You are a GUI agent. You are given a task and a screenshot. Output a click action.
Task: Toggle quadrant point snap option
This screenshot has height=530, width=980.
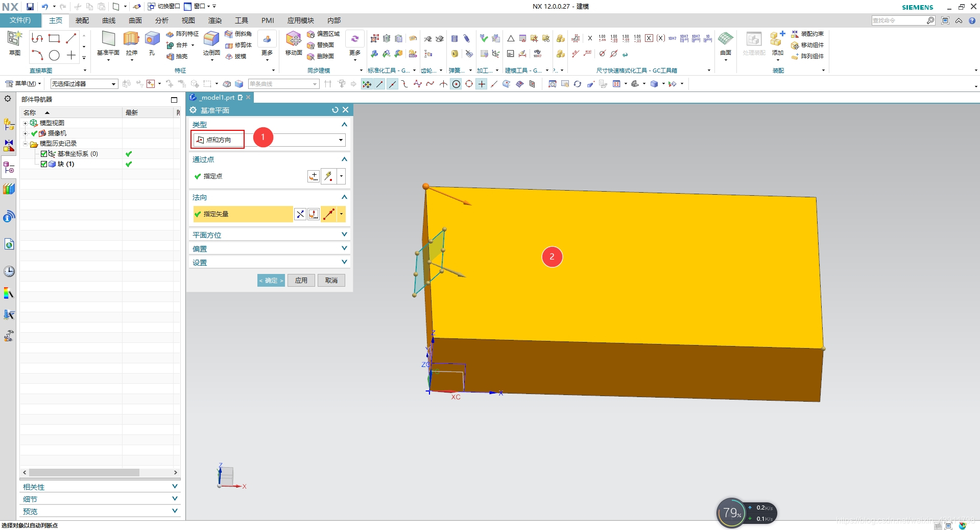click(x=469, y=84)
